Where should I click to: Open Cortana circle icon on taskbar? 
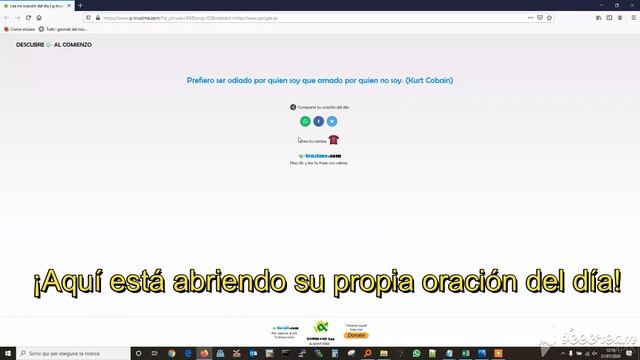tap(138, 353)
